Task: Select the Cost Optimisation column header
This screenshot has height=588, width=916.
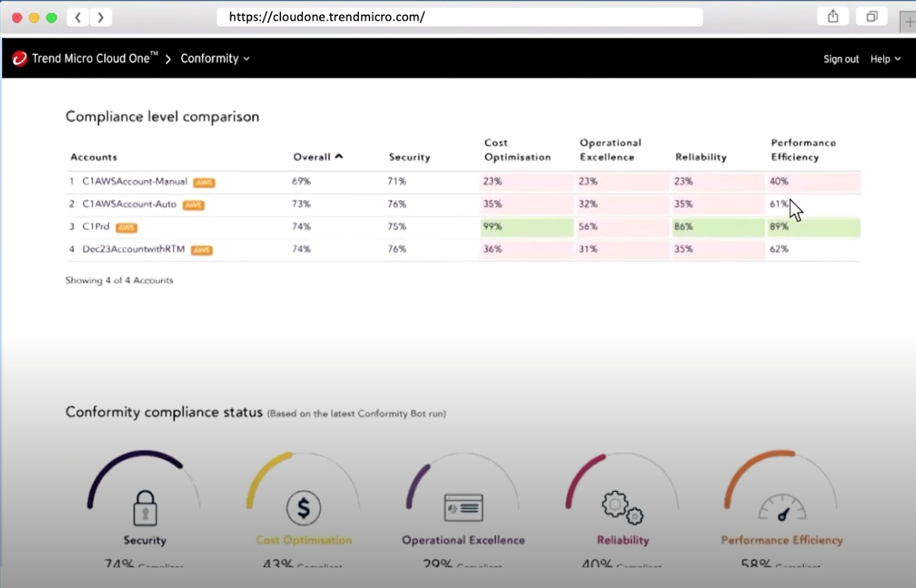Action: click(517, 150)
